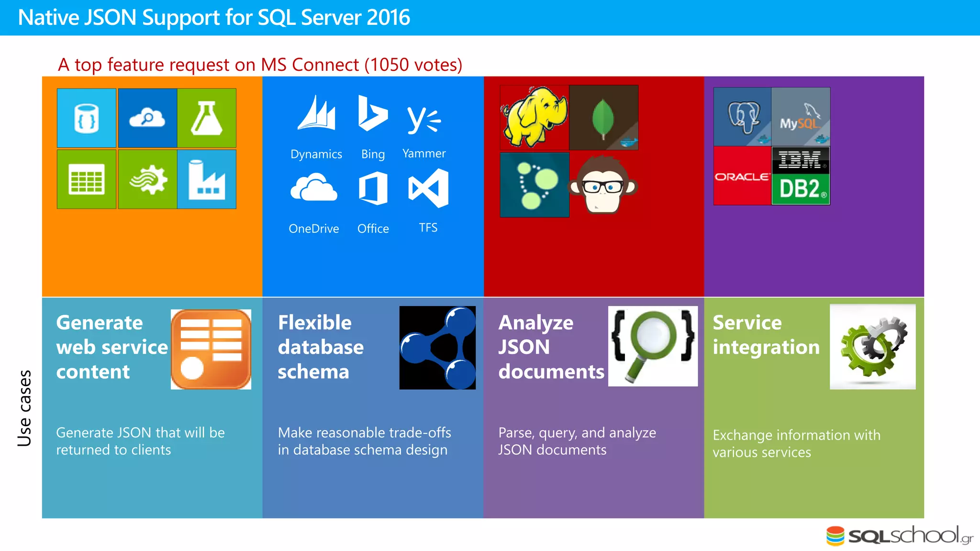The width and height of the screenshot is (980, 551).
Task: Click the blue factory icon tile
Action: click(207, 179)
